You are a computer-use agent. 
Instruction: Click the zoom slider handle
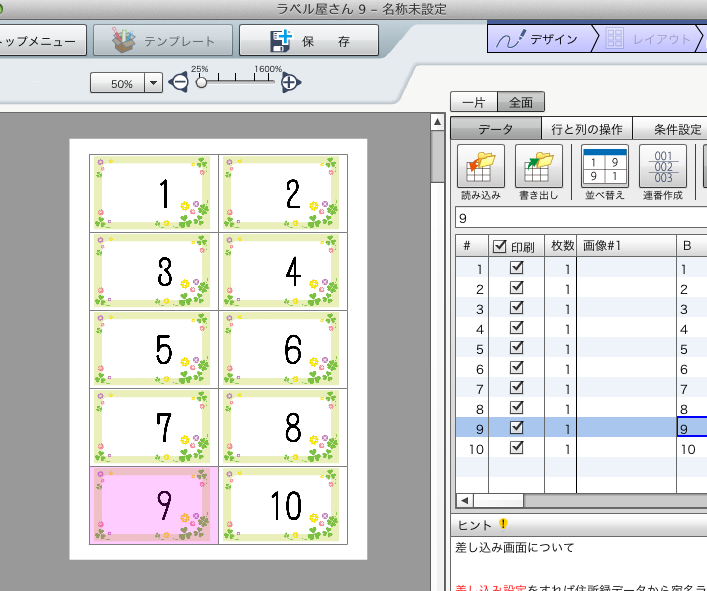point(201,83)
